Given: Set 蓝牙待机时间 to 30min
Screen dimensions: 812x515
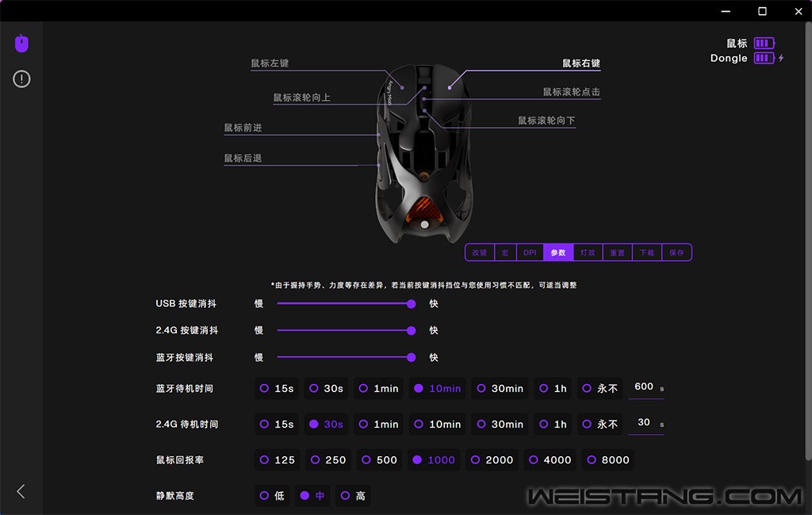Looking at the screenshot, I should [500, 389].
